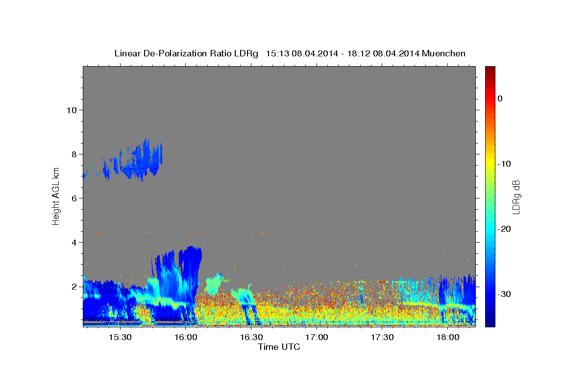Click the end time "18:12 08.04.2014" in the title
The height and width of the screenshot is (392, 588).
tap(383, 53)
